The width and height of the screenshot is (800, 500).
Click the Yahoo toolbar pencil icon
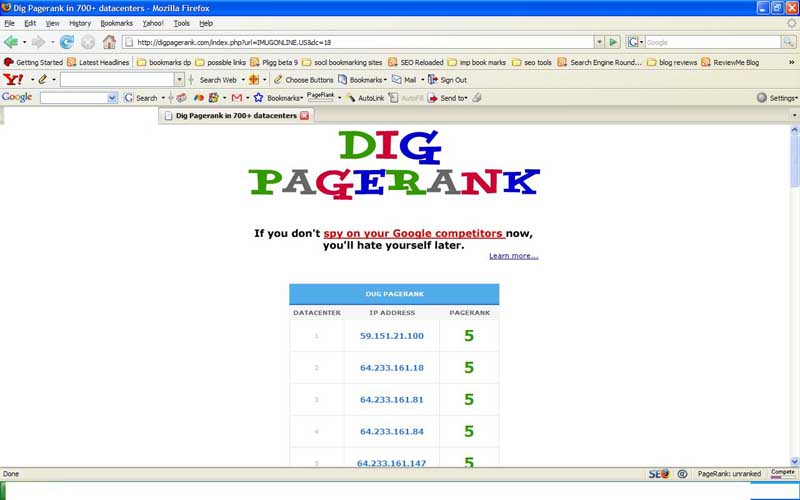pos(42,80)
